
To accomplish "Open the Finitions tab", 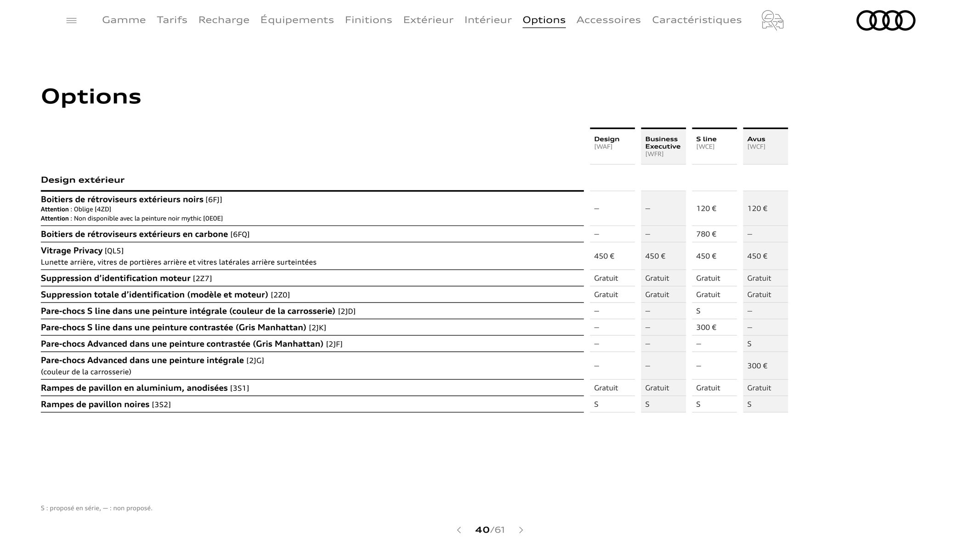I will [368, 20].
